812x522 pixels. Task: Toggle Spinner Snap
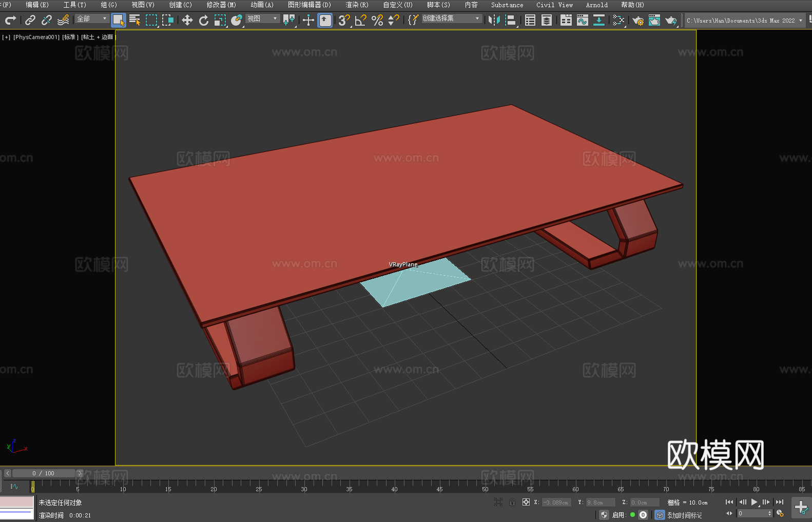pos(394,20)
